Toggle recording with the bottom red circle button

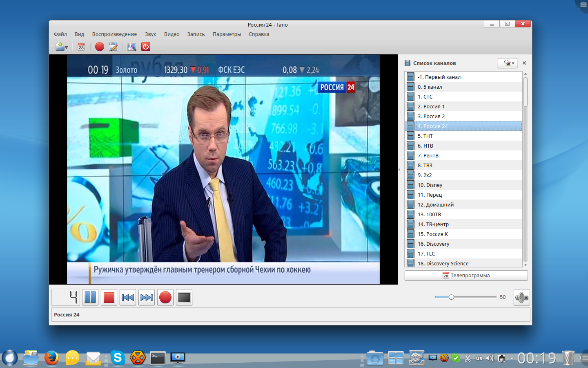(x=165, y=298)
